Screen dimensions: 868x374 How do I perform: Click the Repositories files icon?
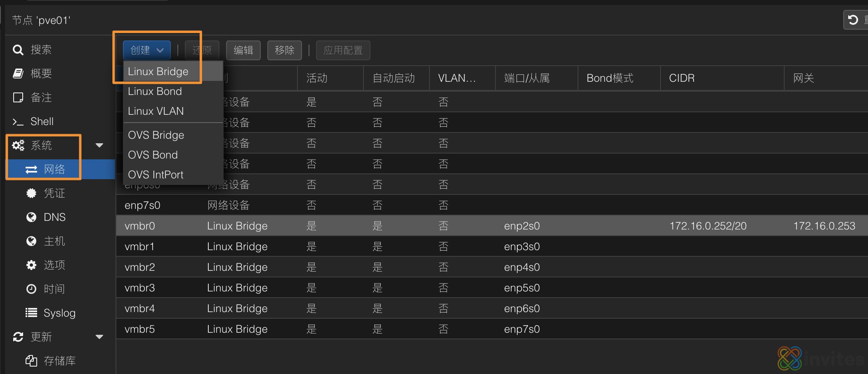coord(31,361)
